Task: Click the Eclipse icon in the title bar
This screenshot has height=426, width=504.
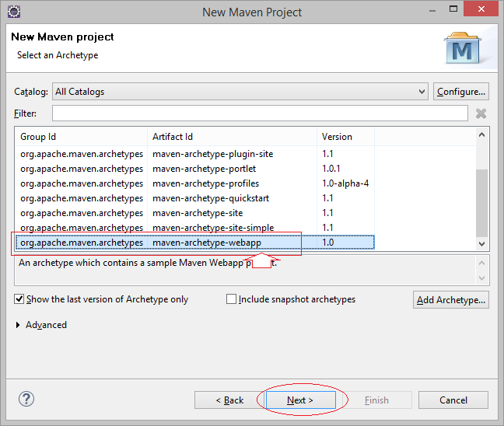Action: (x=14, y=12)
